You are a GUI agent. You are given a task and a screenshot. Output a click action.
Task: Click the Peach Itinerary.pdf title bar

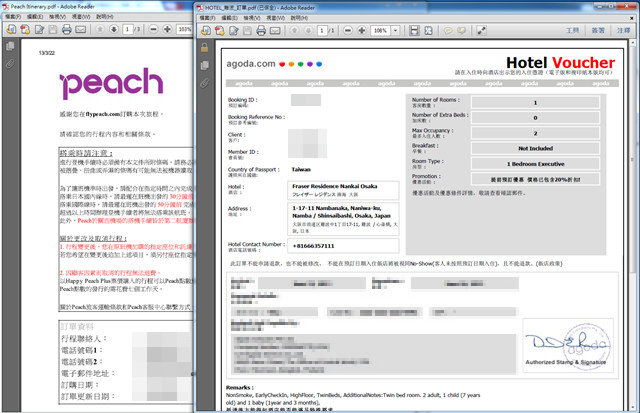pos(98,6)
